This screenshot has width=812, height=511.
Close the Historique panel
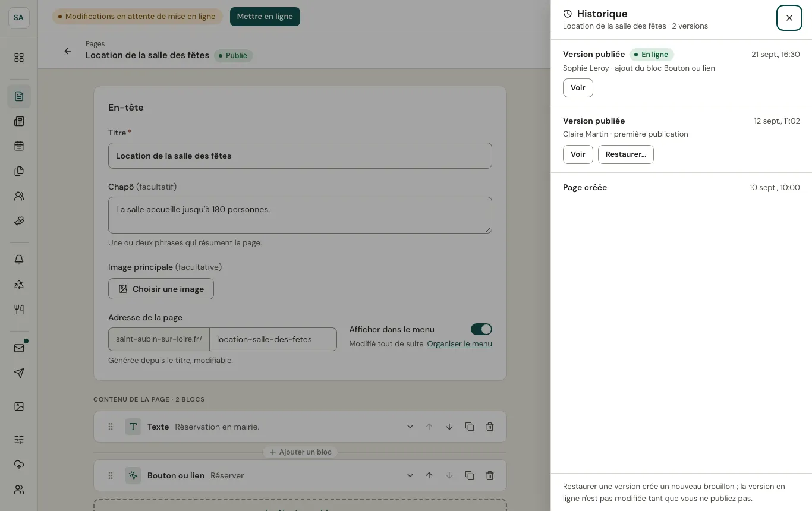click(x=789, y=18)
